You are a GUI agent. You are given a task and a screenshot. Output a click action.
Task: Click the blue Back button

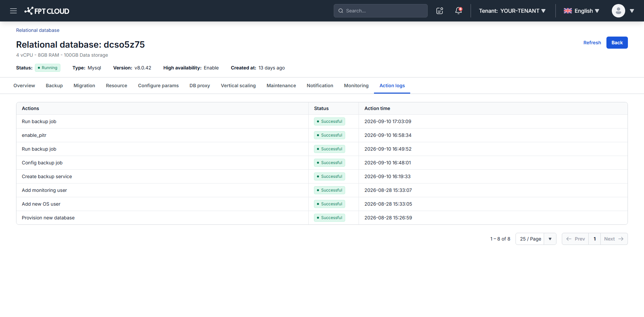click(x=617, y=43)
